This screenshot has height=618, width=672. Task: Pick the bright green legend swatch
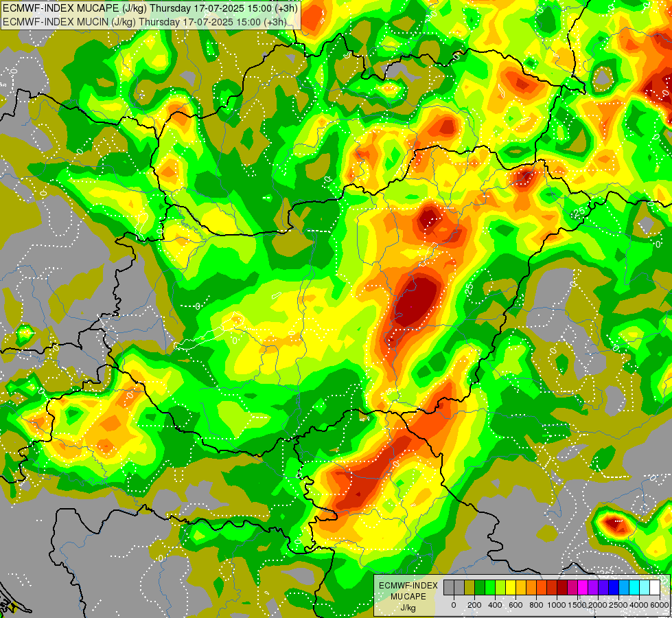coord(490,587)
